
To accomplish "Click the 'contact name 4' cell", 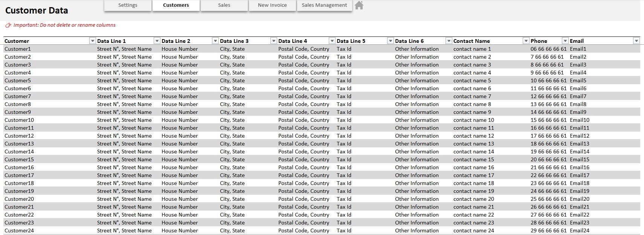I will click(x=491, y=73).
